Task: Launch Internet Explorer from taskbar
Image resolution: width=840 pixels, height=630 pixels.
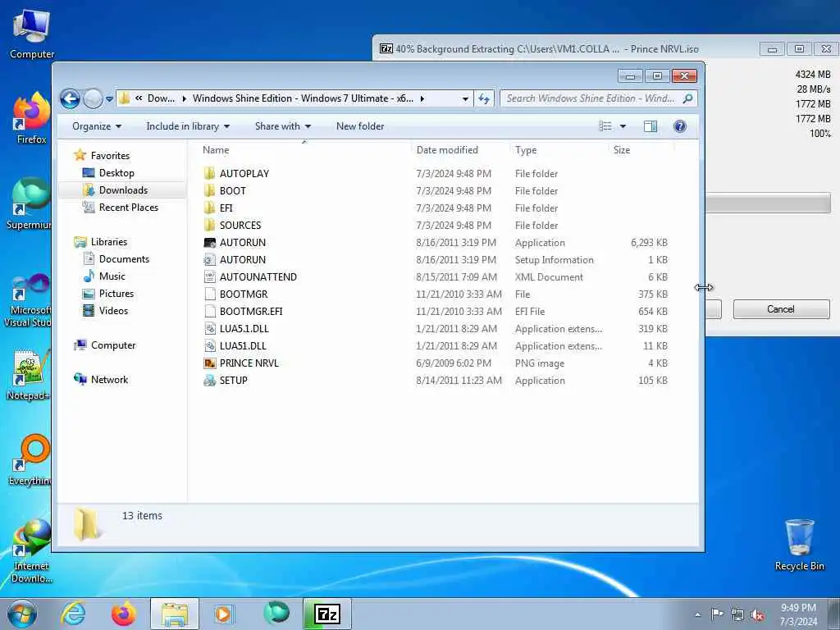Action: [73, 614]
